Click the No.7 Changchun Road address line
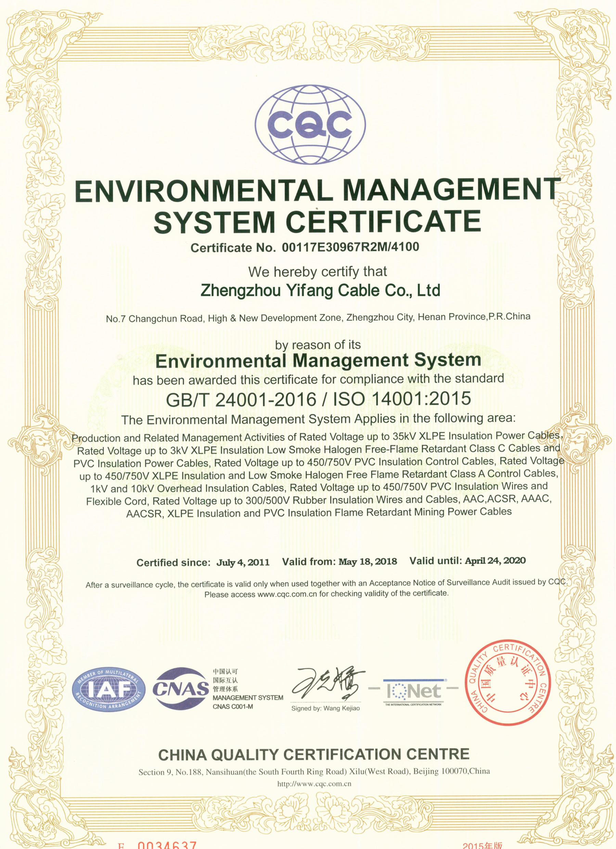Viewport: 616px width, 849px height. 318,317
